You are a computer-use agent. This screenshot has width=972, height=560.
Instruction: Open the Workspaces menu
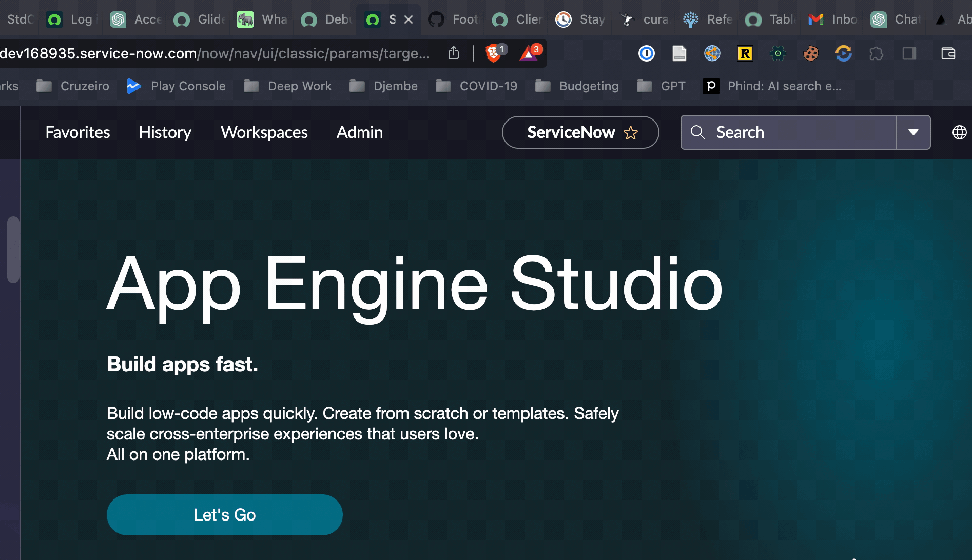(264, 132)
